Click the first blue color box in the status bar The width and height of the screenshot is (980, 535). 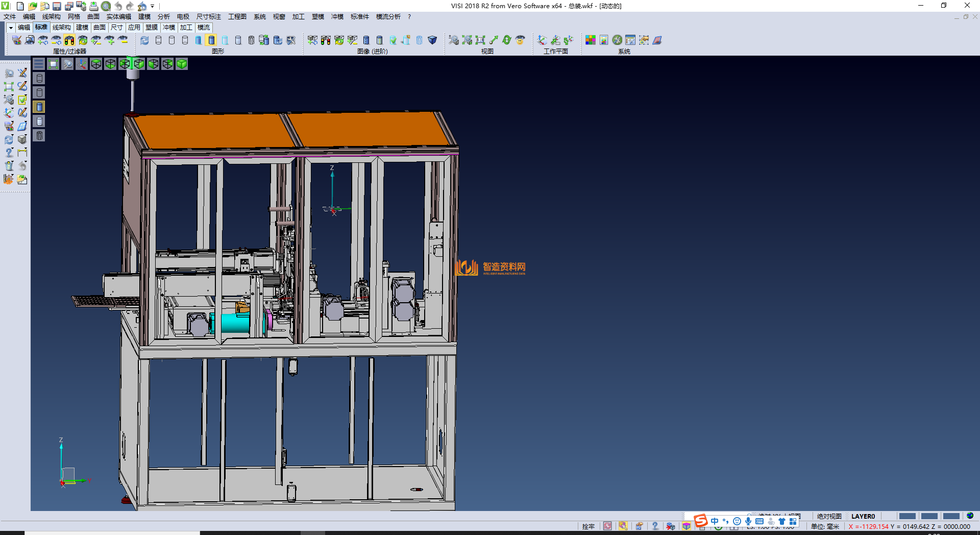click(x=907, y=516)
